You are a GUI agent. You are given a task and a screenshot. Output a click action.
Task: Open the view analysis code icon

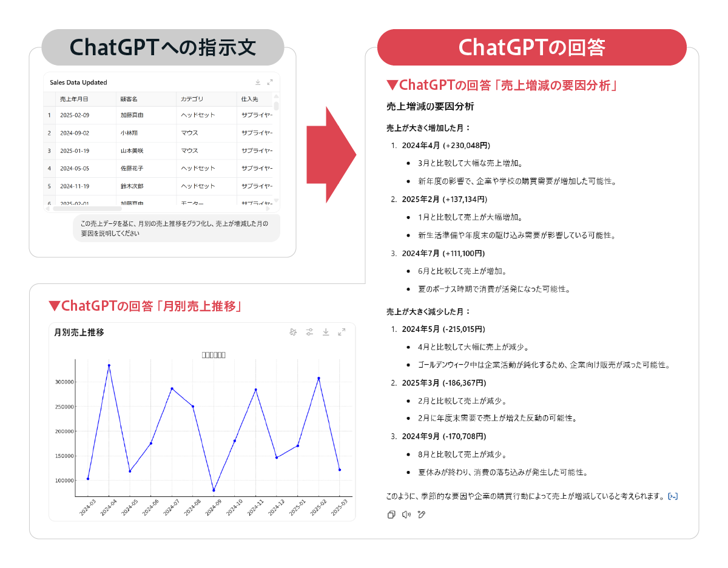tap(672, 496)
